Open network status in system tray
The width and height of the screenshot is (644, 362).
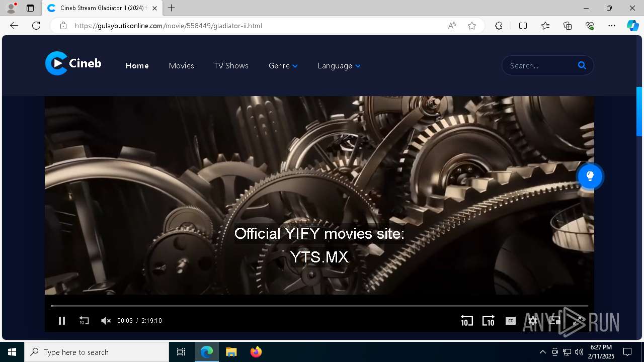(x=567, y=352)
